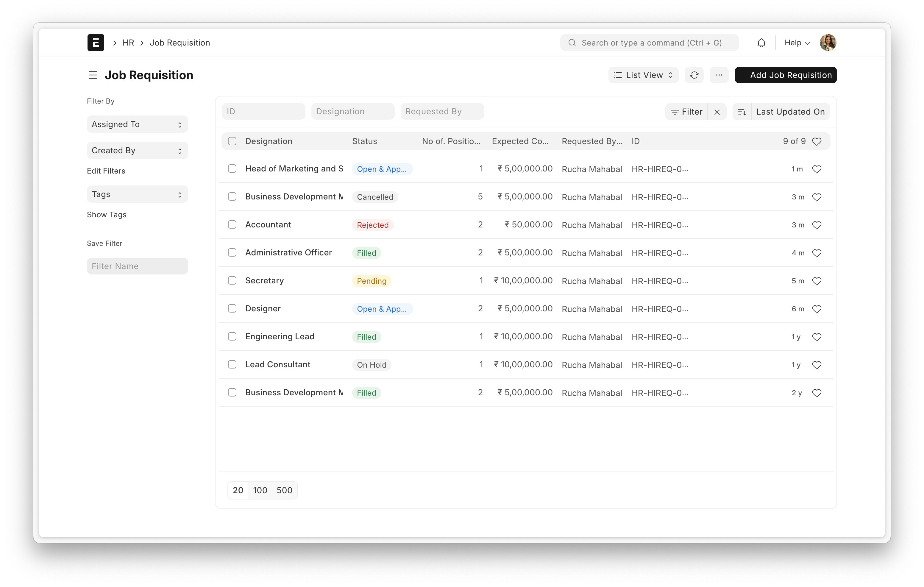The width and height of the screenshot is (924, 587).
Task: Click the Filter Name input
Action: click(x=137, y=266)
